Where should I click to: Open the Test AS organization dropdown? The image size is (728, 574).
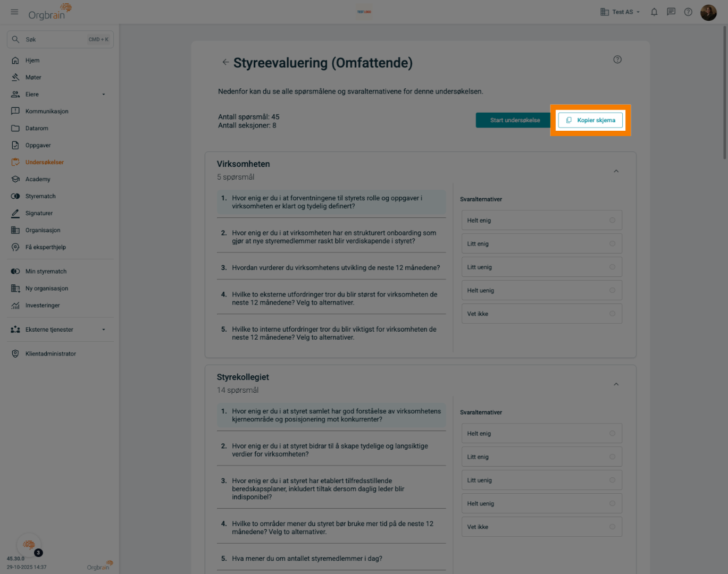click(620, 12)
